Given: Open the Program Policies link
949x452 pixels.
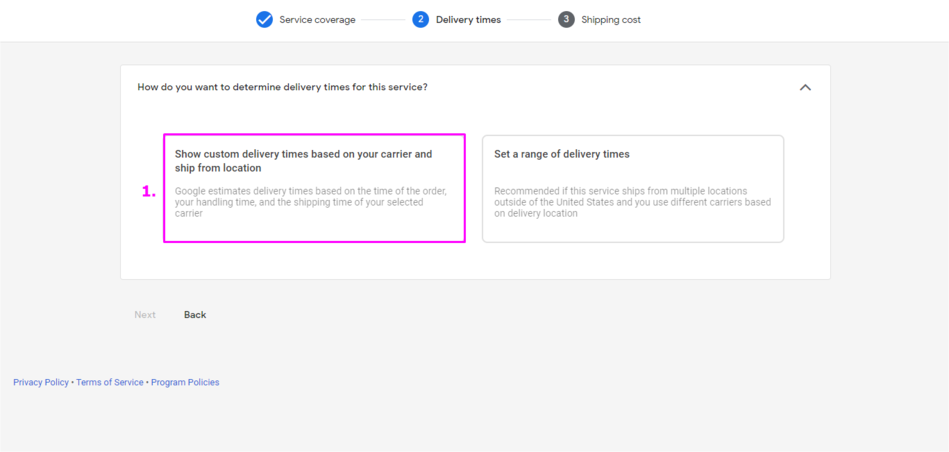Looking at the screenshot, I should click(x=185, y=382).
